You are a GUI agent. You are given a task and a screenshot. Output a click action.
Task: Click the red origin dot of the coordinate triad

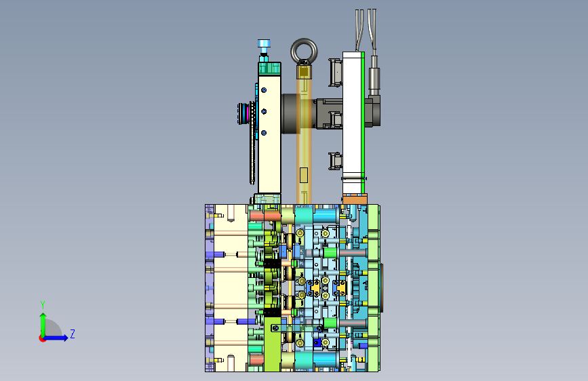click(42, 338)
